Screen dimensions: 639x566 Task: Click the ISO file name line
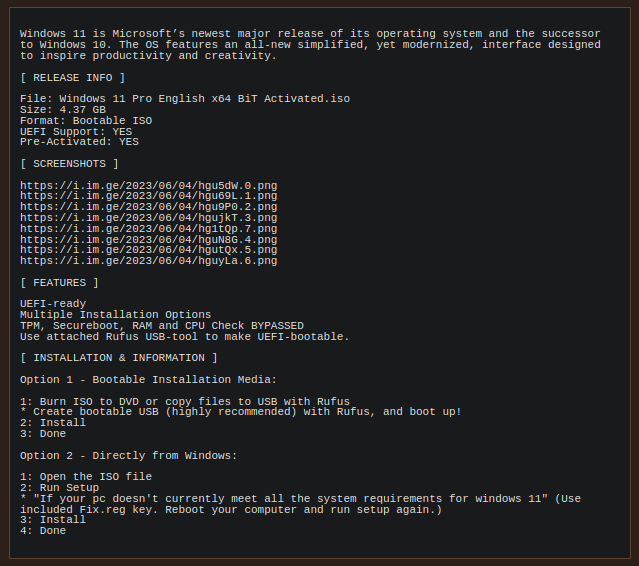coord(185,99)
